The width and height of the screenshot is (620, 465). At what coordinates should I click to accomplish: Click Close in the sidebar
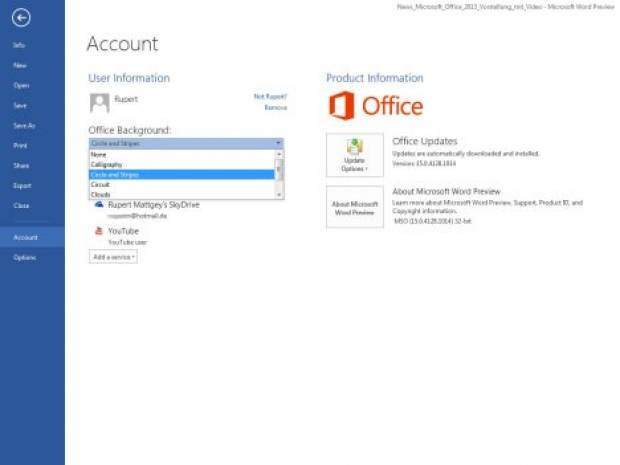21,206
